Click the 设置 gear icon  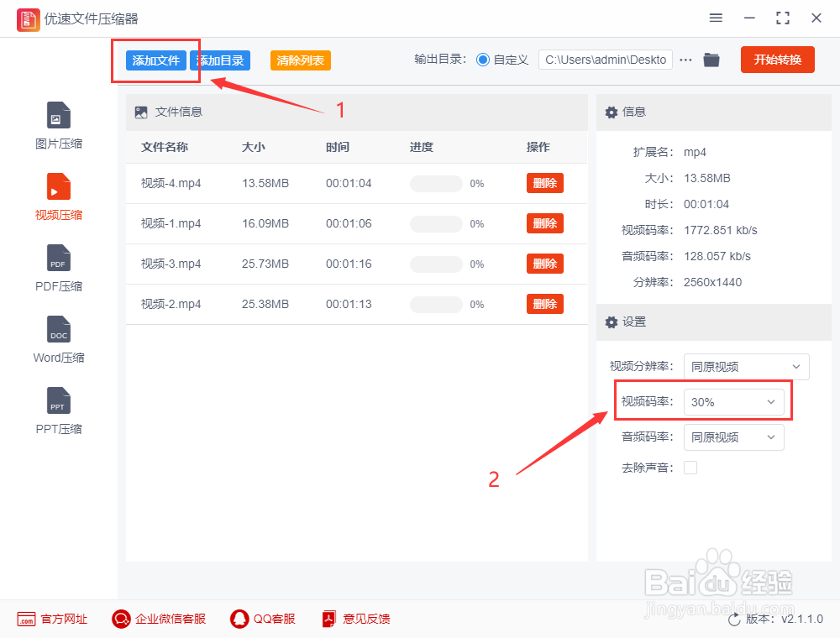coord(612,322)
